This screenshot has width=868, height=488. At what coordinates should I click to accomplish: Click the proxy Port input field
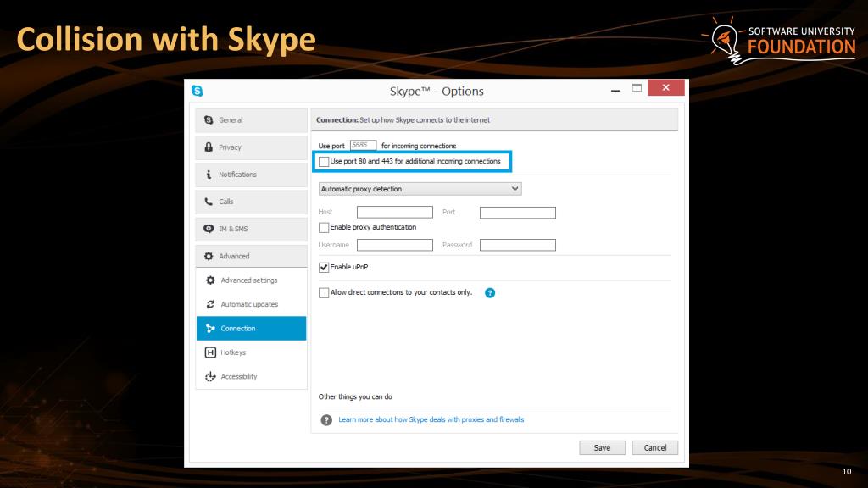pos(518,212)
